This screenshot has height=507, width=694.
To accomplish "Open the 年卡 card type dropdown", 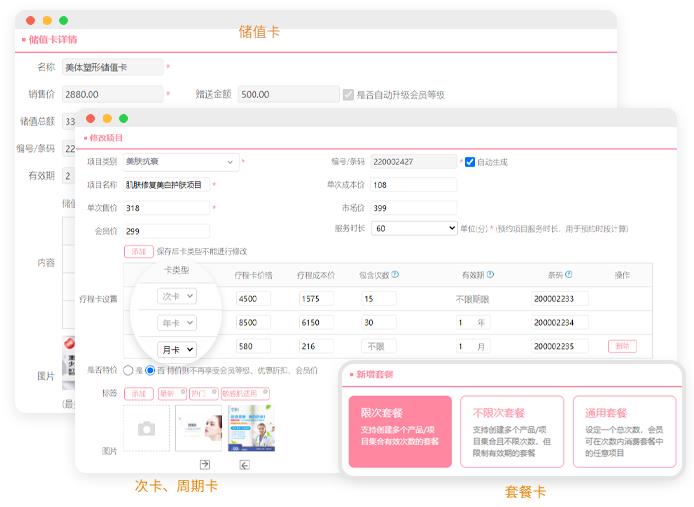I will (177, 323).
